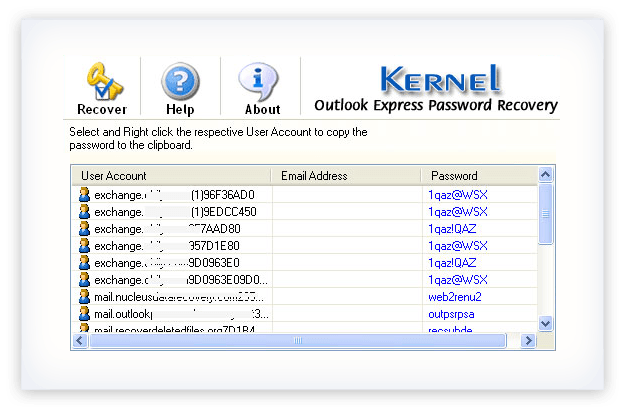624x409 pixels.
Task: Sort by User Account column header
Action: [x=172, y=175]
